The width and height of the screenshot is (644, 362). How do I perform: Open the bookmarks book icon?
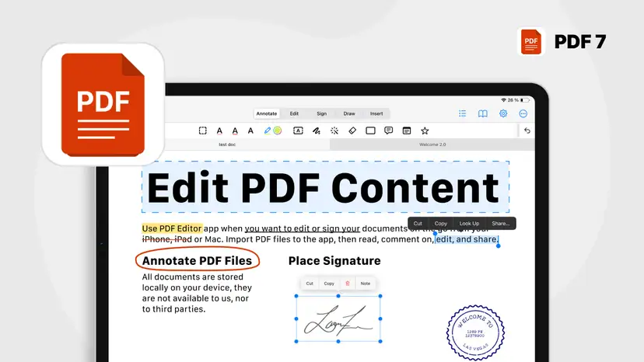483,113
